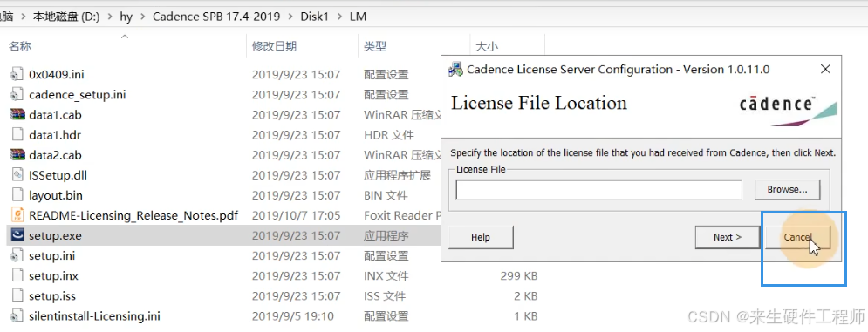Image resolution: width=868 pixels, height=332 pixels.
Task: Click the ISS 文件 type of setup.iss
Action: coord(385,296)
